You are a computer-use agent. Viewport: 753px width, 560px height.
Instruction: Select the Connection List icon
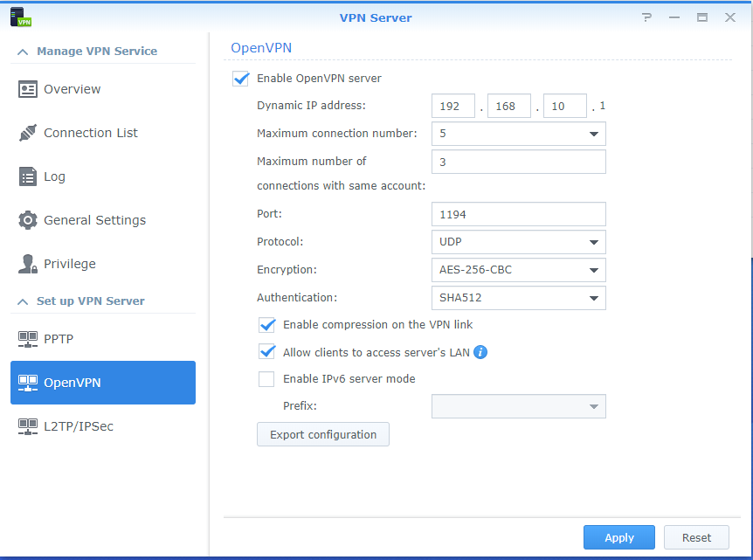point(29,132)
